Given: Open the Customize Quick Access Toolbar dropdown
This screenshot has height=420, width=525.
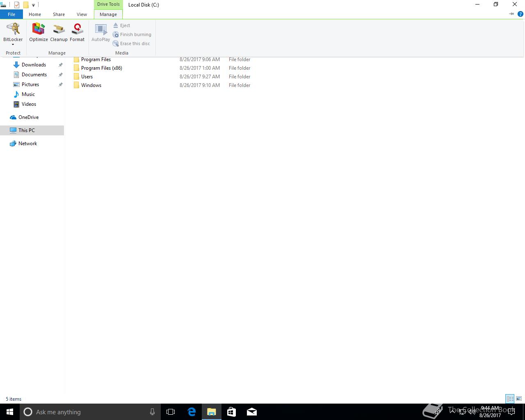Looking at the screenshot, I should [x=33, y=5].
